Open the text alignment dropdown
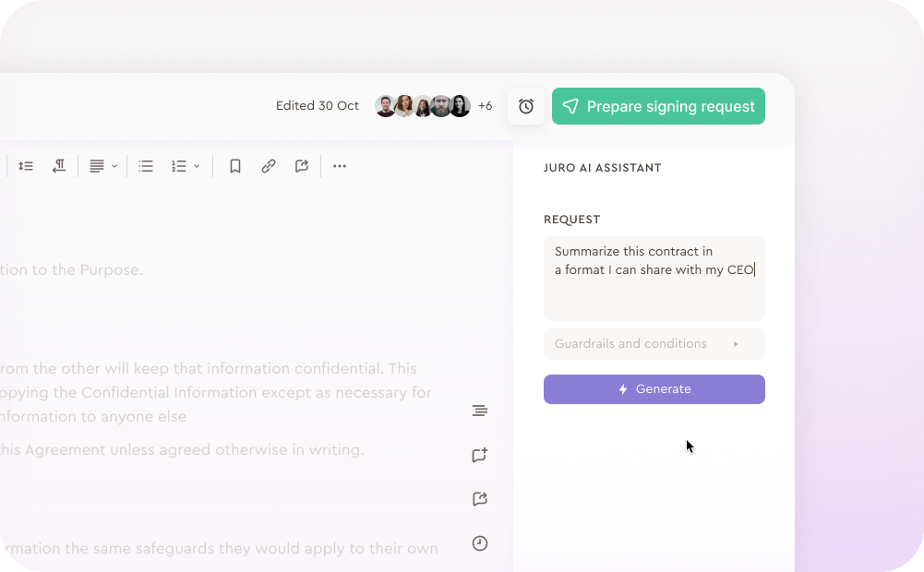The width and height of the screenshot is (924, 572). (101, 166)
